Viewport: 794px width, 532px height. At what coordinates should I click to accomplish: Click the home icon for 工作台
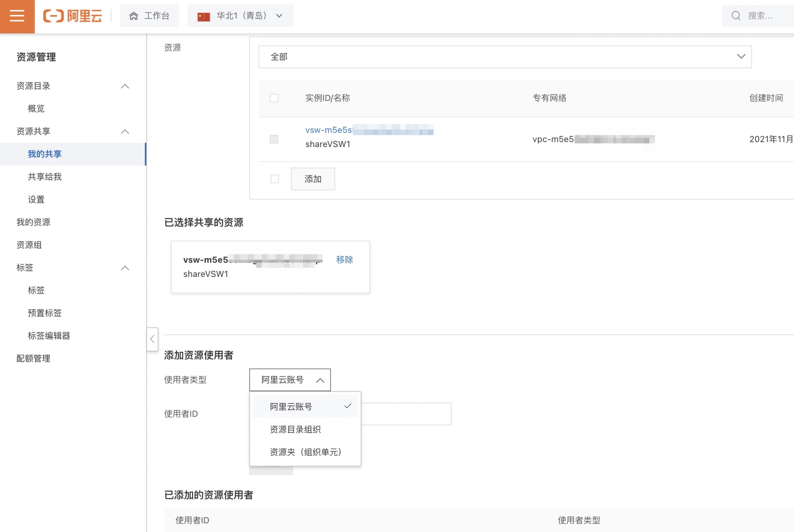134,16
